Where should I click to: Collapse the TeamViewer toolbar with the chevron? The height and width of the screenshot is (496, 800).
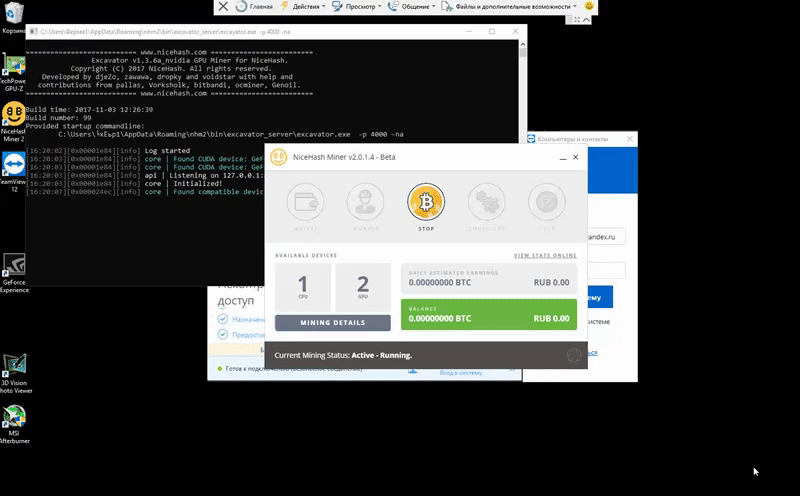(587, 19)
